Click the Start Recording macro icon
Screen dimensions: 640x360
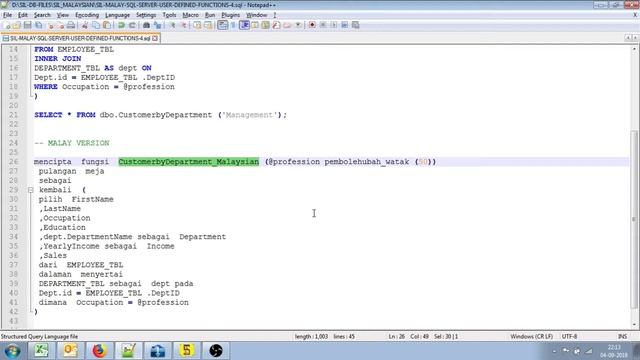(x=312, y=25)
